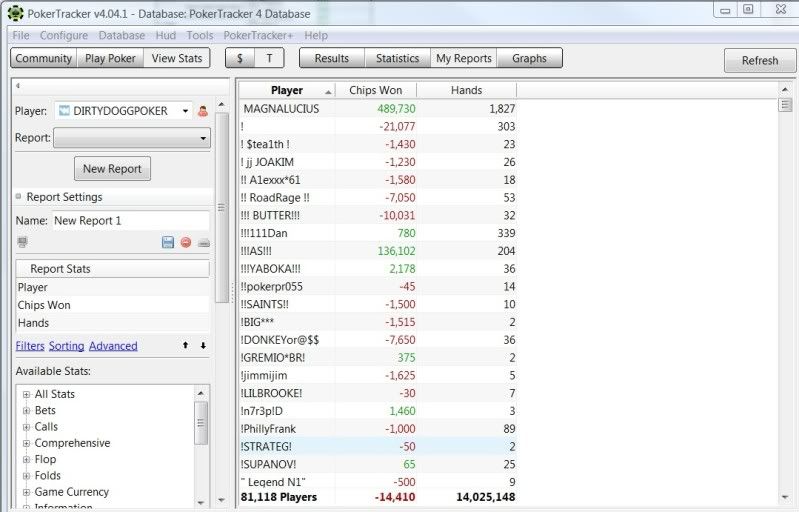Collapse sidebar using small left arrow
The height and width of the screenshot is (512, 799).
[18, 86]
